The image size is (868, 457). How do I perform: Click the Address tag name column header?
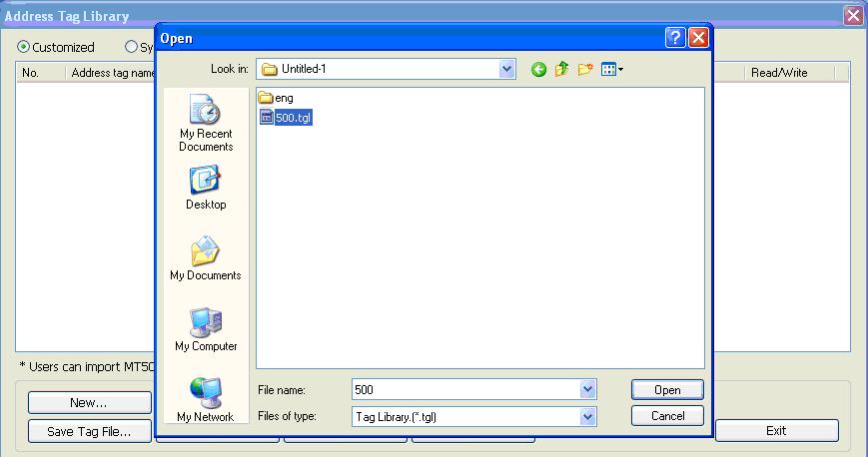tap(111, 73)
